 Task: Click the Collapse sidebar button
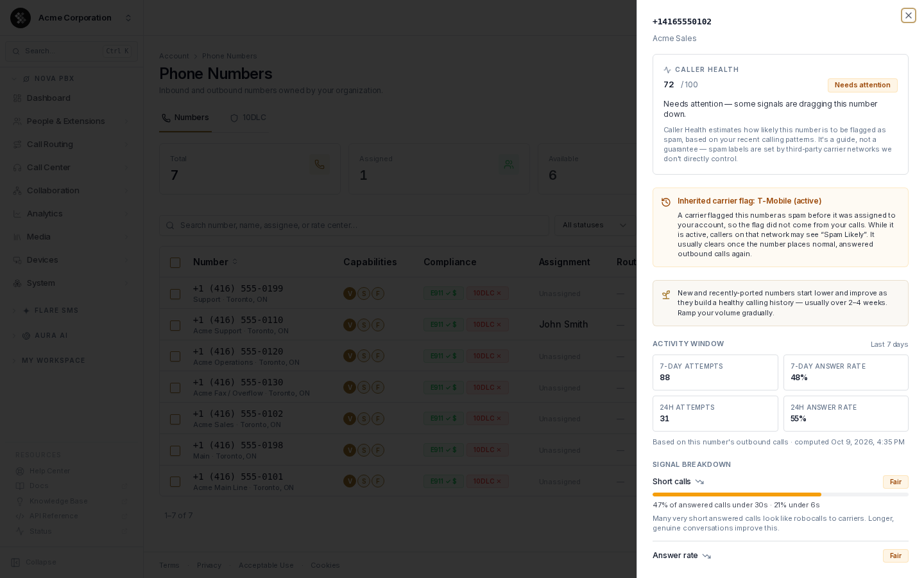[34, 563]
